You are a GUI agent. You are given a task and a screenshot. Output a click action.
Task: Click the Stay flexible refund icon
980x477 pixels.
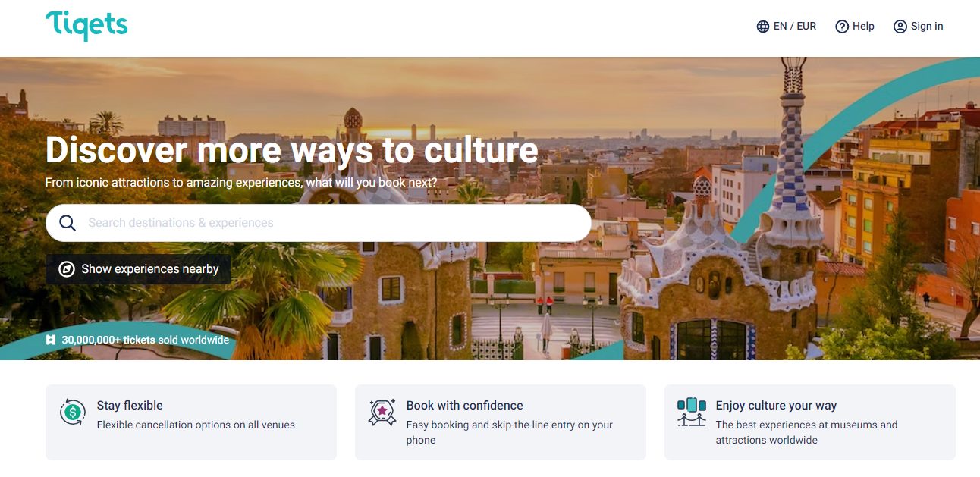coord(73,412)
